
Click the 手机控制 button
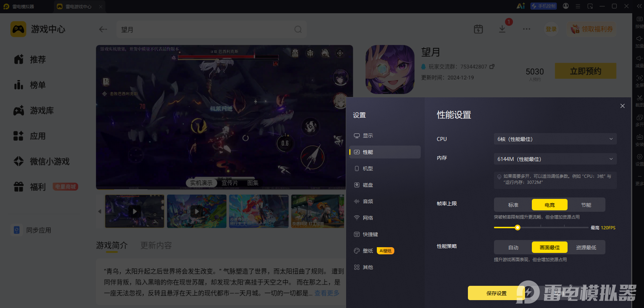coord(544,6)
